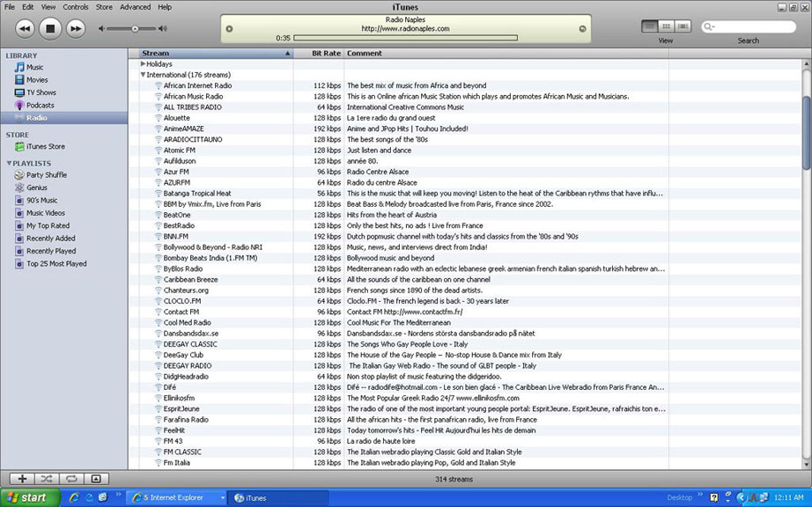Select the Batanga Tropical Heat stream
Image resolution: width=812 pixels, height=507 pixels.
coord(196,194)
